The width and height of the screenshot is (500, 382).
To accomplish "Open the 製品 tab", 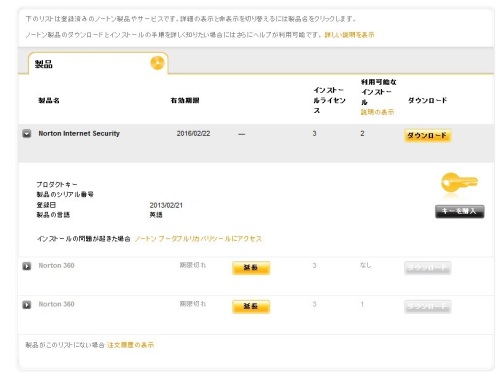I will 98,63.
